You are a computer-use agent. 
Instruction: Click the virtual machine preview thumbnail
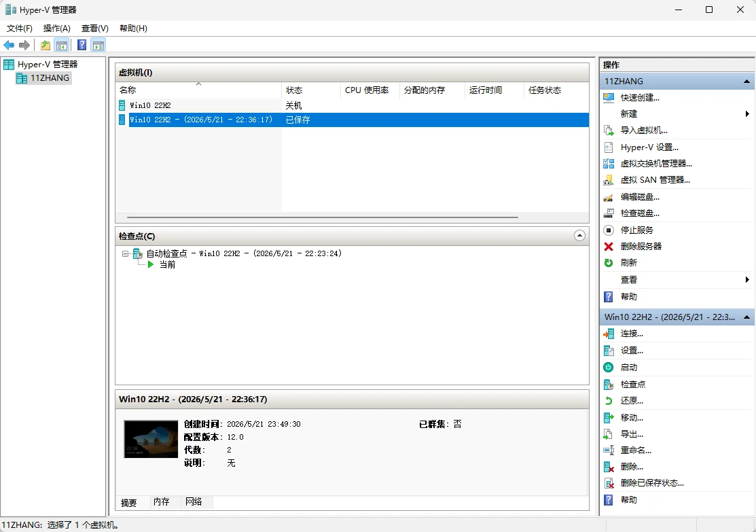pyautogui.click(x=151, y=439)
